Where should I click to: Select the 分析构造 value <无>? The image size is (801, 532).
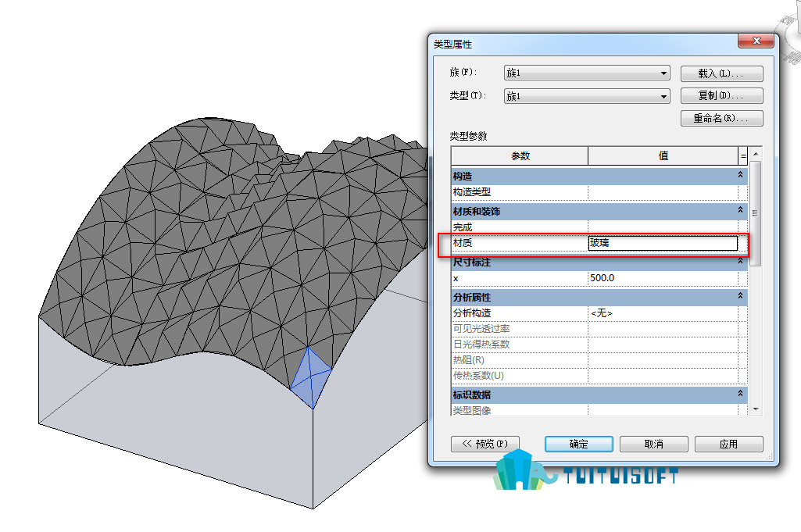pyautogui.click(x=663, y=313)
